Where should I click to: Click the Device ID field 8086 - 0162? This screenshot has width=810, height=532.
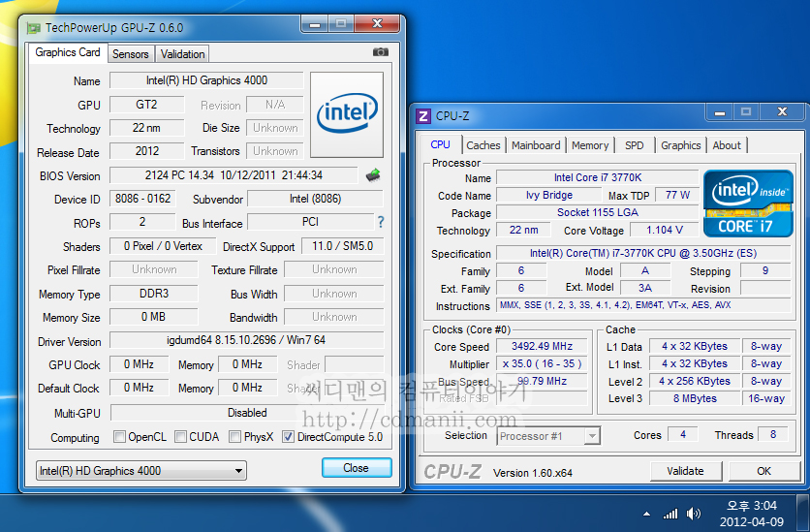142,199
